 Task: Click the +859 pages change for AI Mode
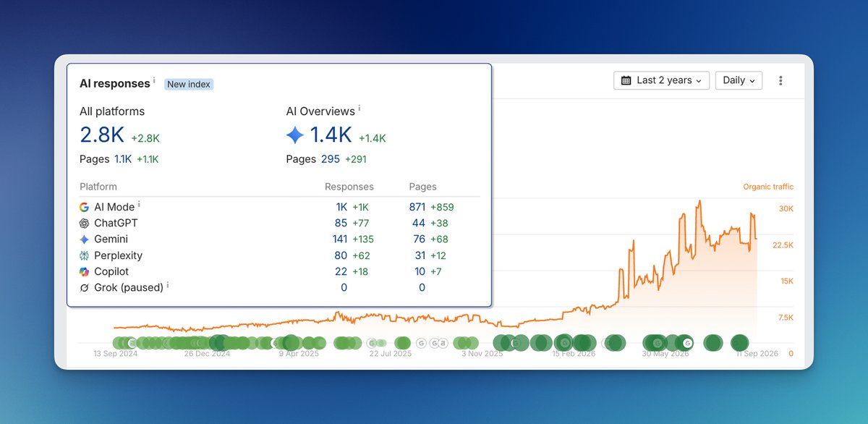(x=442, y=207)
